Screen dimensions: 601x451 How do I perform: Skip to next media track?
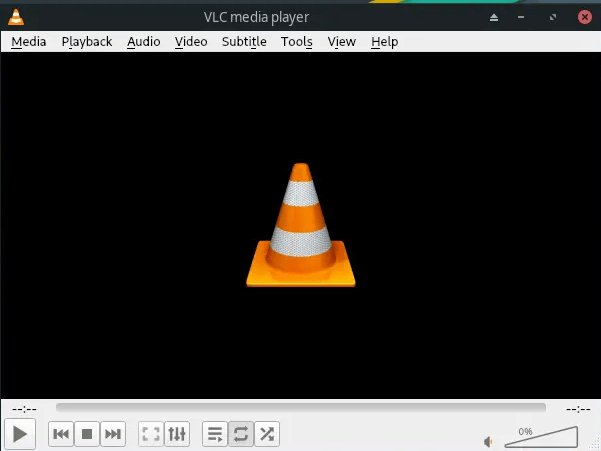[113, 434]
